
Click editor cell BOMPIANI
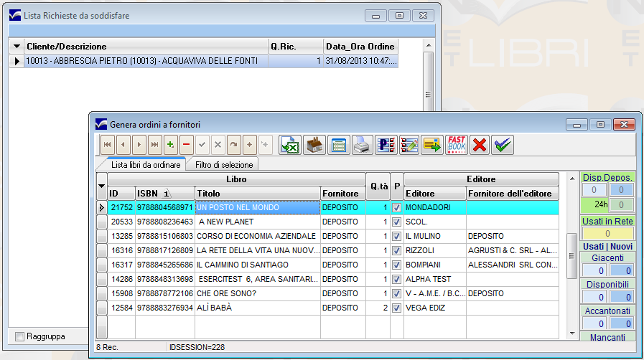pos(435,265)
